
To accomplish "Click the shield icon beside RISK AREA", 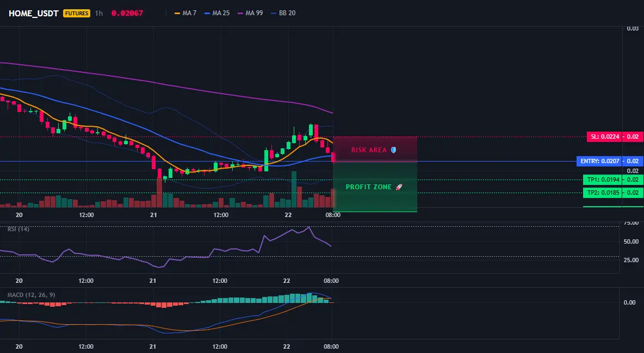I will click(393, 150).
